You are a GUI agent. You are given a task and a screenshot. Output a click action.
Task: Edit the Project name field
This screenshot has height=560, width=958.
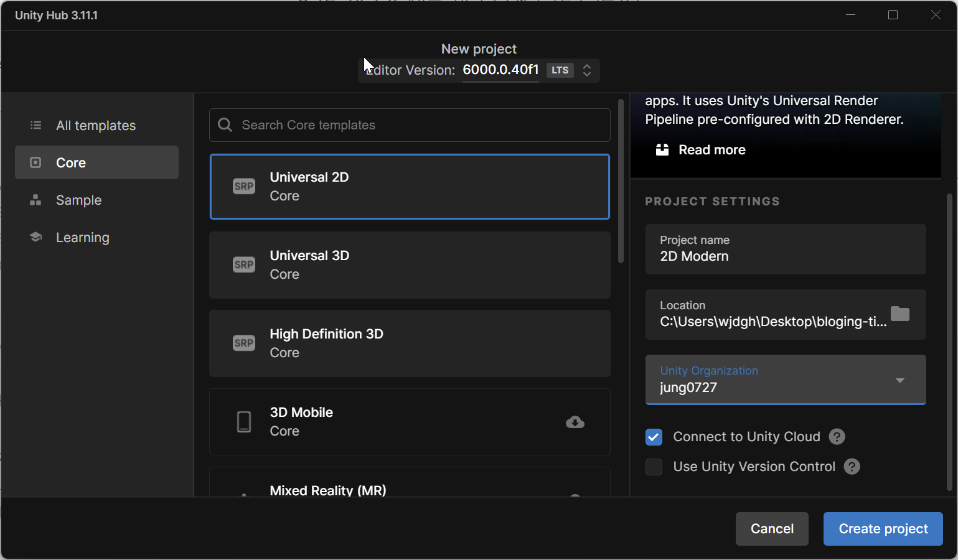(786, 249)
